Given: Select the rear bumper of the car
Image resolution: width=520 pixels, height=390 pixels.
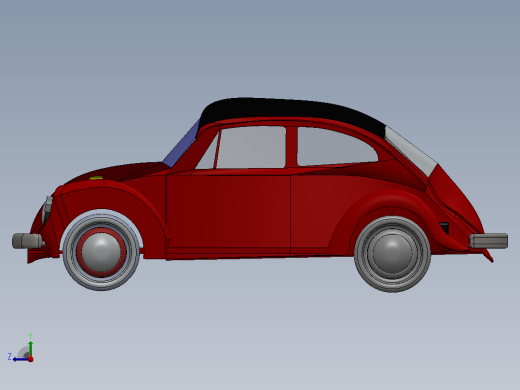Looking at the screenshot, I should (x=489, y=241).
